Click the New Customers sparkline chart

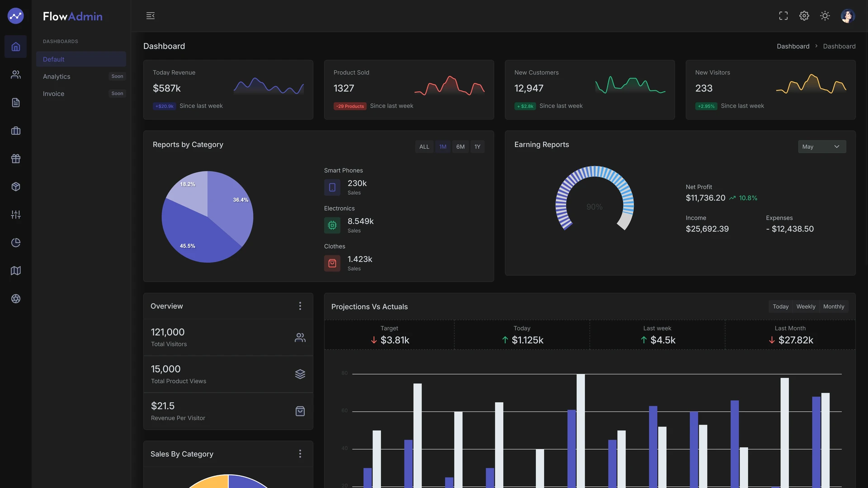(x=630, y=84)
